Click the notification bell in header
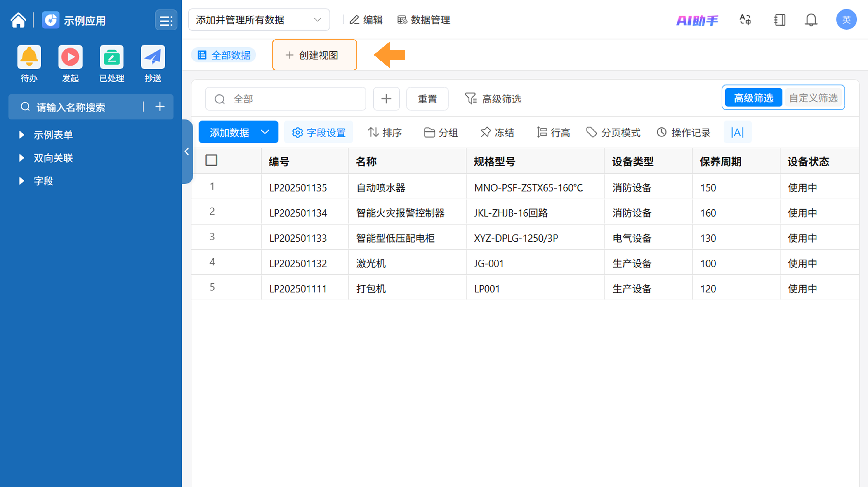Screen dimensions: 868x487 [x=811, y=20]
